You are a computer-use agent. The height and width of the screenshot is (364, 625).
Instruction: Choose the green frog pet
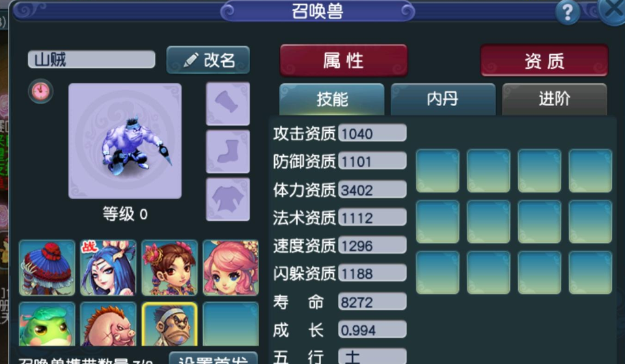[47, 324]
